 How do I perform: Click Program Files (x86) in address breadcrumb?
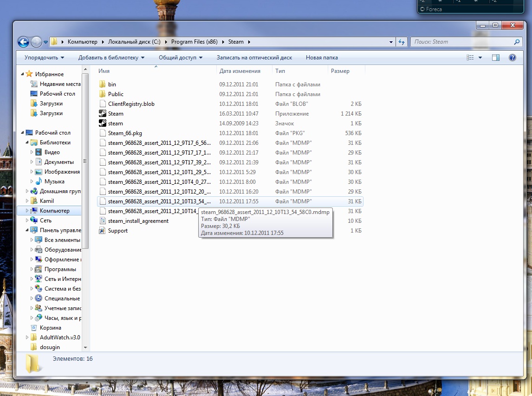(194, 42)
